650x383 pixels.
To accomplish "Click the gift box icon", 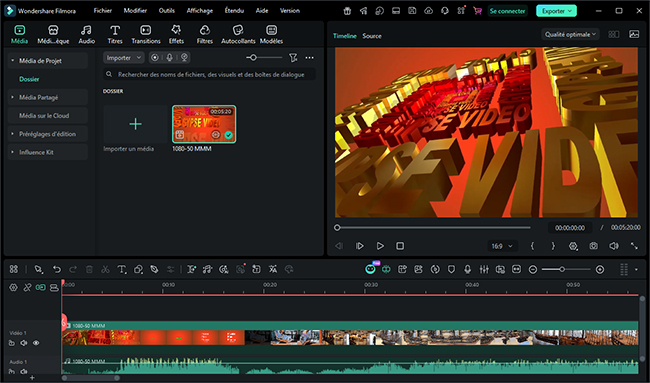I will pos(347,11).
